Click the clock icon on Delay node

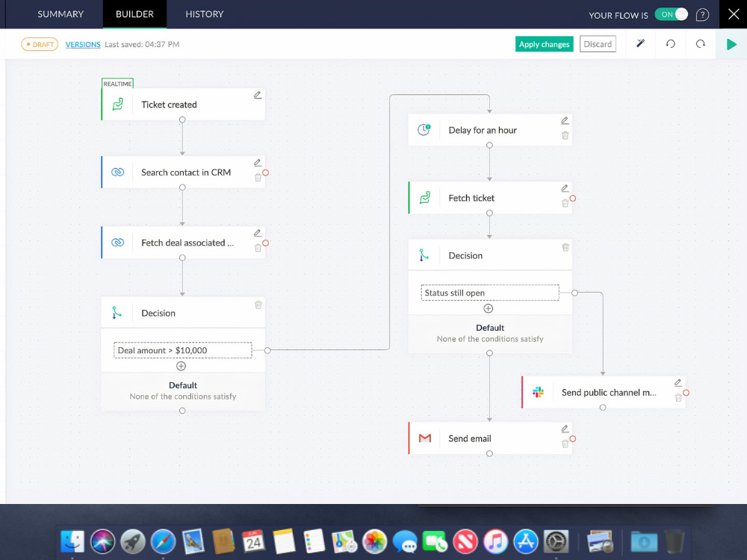tap(424, 129)
